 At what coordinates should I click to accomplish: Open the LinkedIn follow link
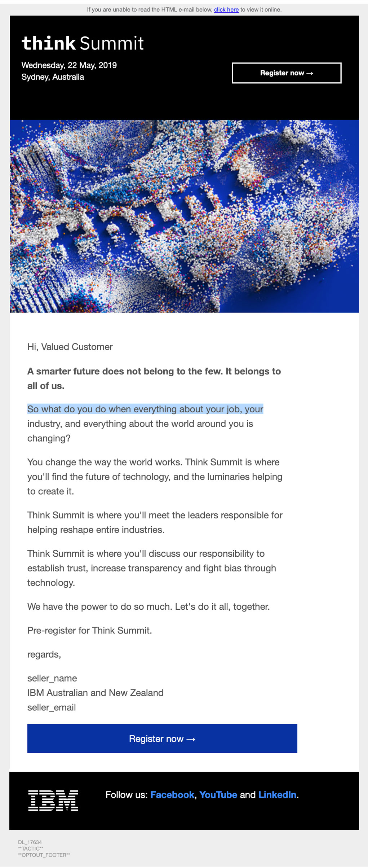[277, 794]
